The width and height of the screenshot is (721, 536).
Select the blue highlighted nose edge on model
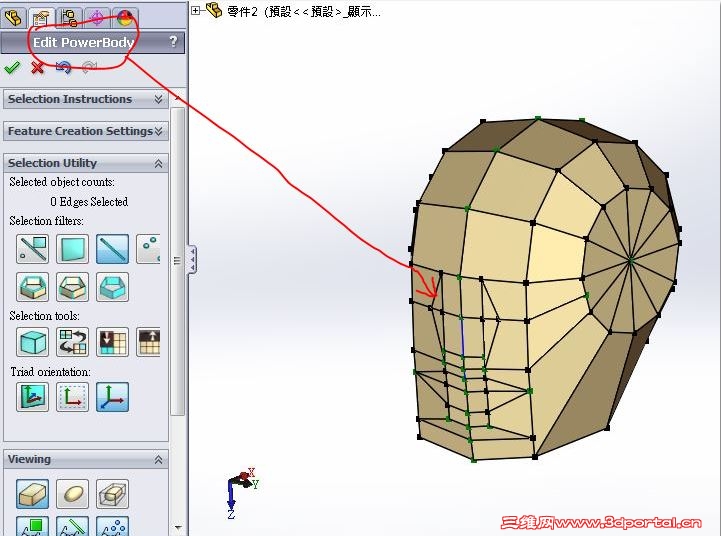point(463,339)
